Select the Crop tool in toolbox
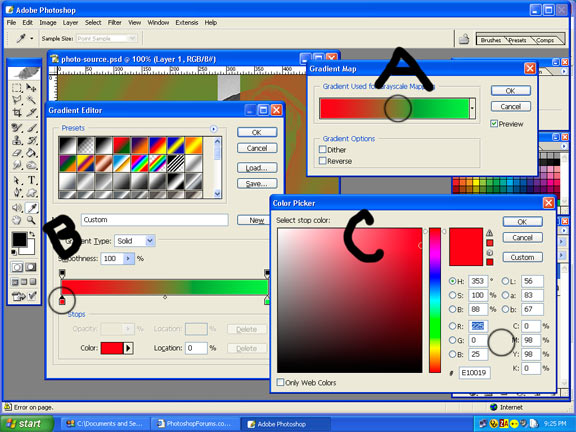This screenshot has height=432, width=576. pyautogui.click(x=17, y=112)
